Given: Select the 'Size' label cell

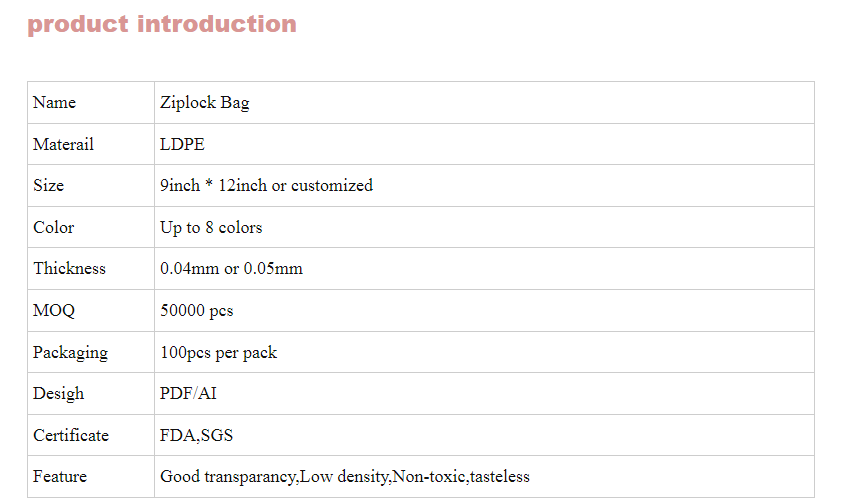Looking at the screenshot, I should 91,186.
